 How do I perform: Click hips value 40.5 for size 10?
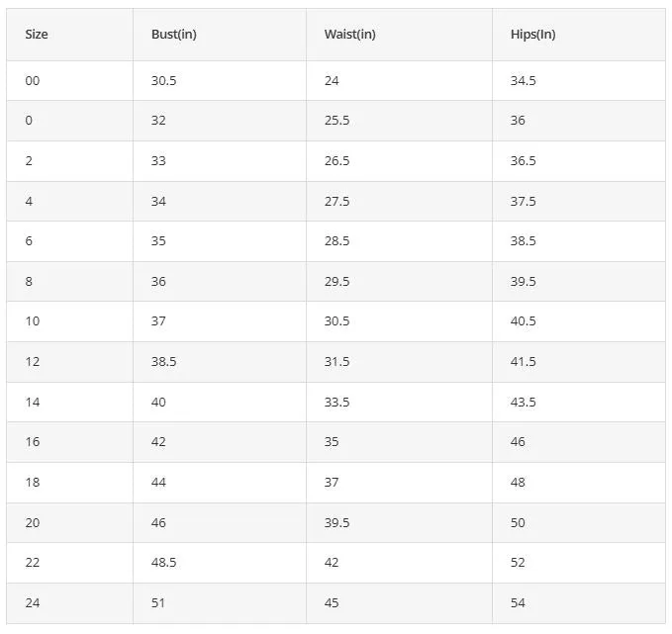tap(523, 321)
